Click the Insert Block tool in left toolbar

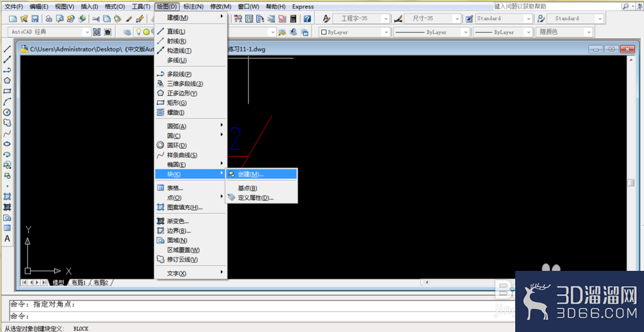point(7,165)
